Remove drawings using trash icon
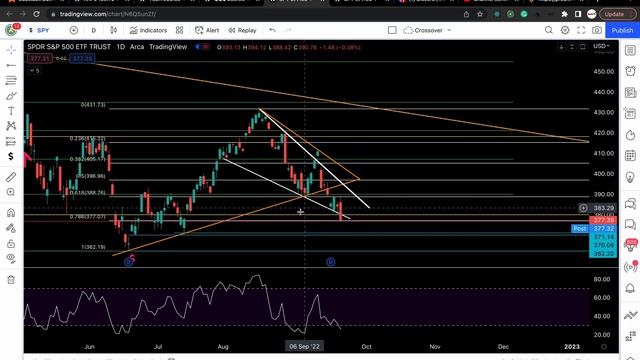640x360 pixels. (11, 280)
